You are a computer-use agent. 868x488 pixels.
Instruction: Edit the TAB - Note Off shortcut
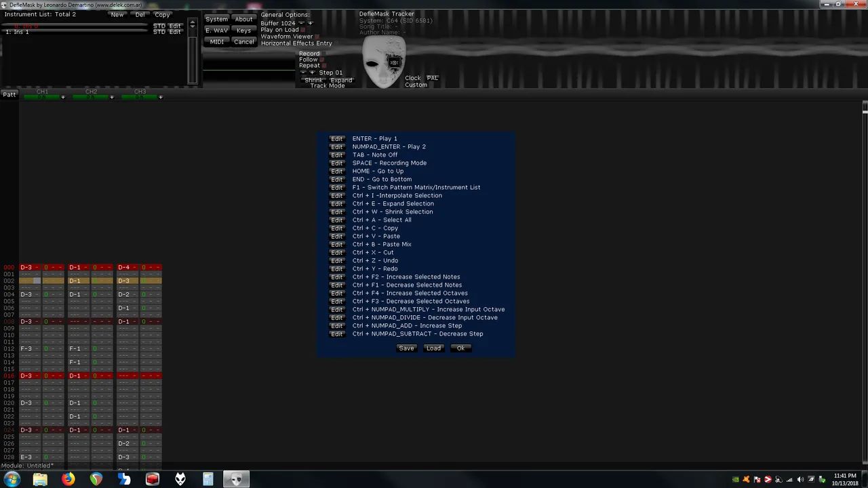(x=337, y=155)
